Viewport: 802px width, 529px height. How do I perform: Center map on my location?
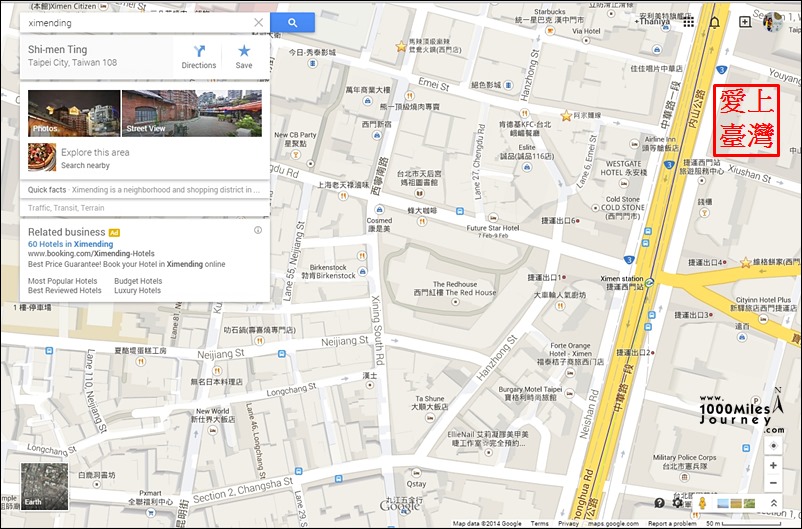click(773, 446)
